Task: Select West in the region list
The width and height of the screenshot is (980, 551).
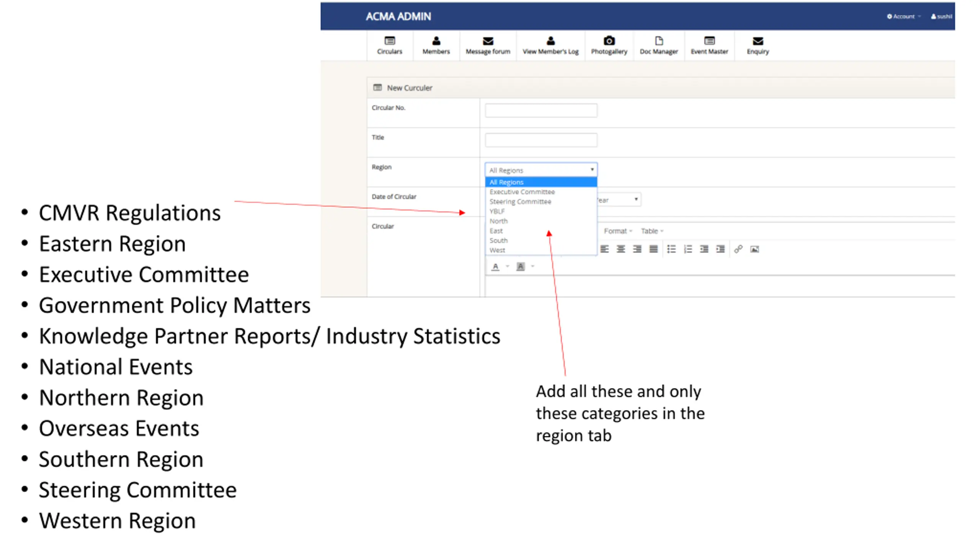Action: (x=541, y=250)
